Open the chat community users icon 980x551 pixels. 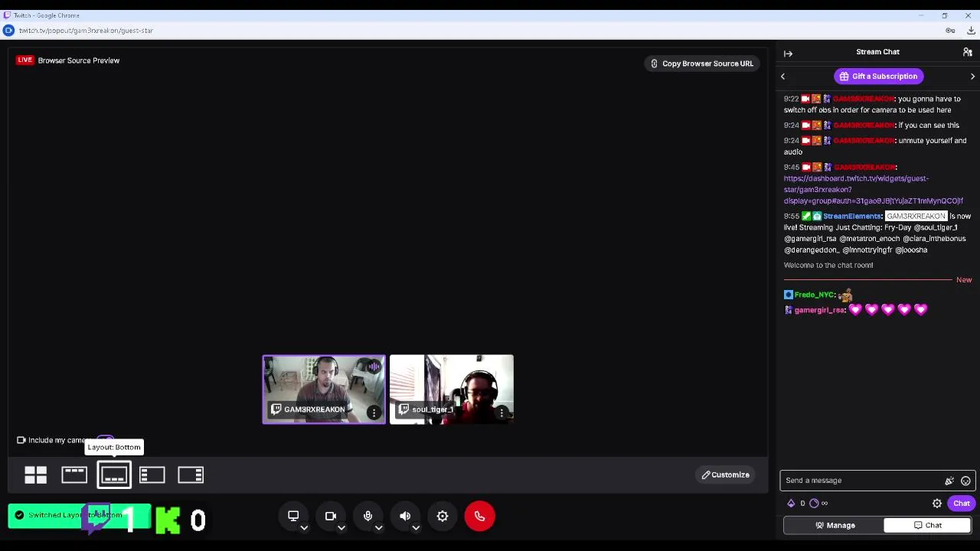(968, 52)
